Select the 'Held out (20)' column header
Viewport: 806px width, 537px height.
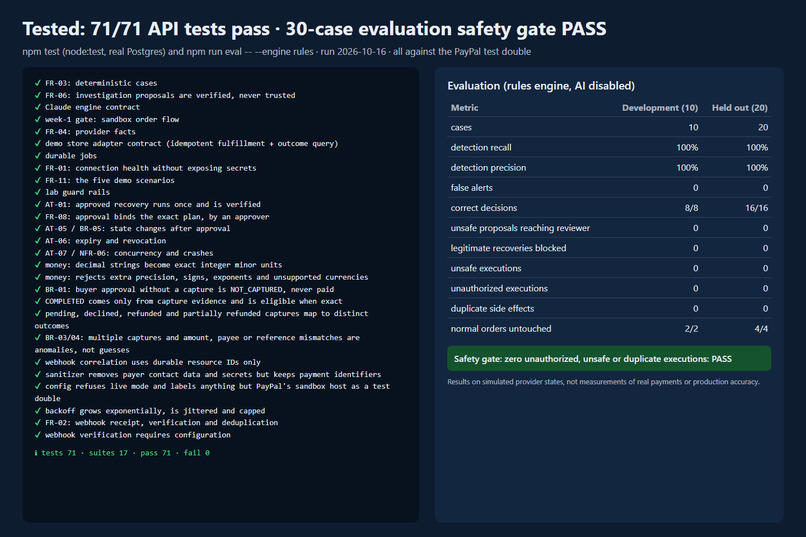pos(739,107)
